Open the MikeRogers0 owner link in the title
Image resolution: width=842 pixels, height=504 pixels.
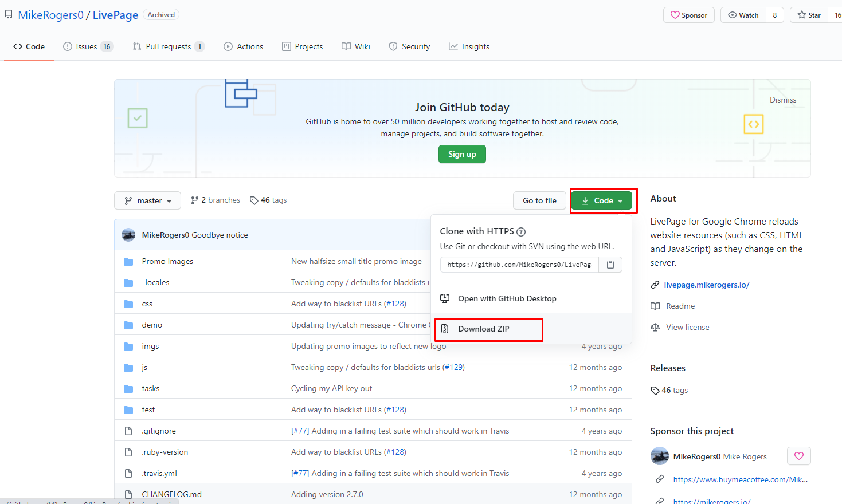(x=51, y=15)
